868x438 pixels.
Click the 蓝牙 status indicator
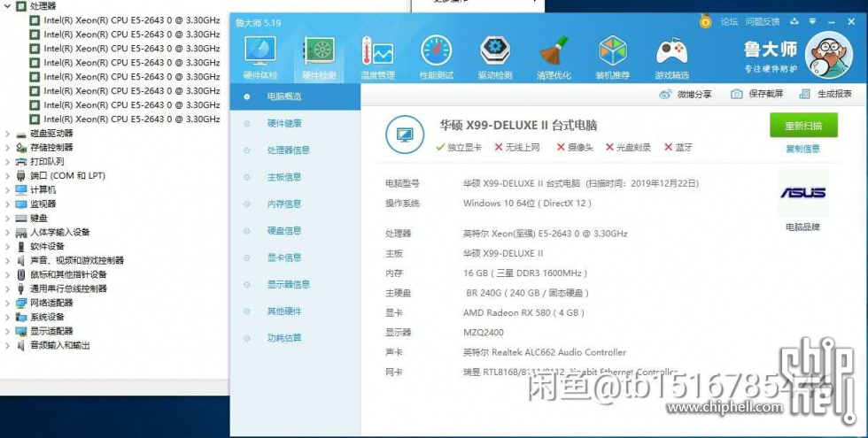[678, 148]
